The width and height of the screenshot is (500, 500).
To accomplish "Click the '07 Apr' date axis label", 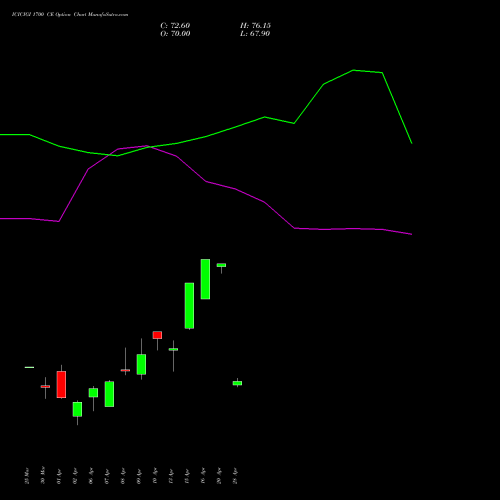I will [x=107, y=476].
